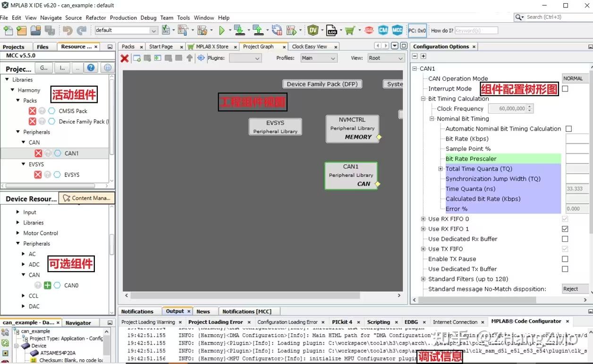Open the Tools menu
The image size is (593, 364).
[x=183, y=17]
